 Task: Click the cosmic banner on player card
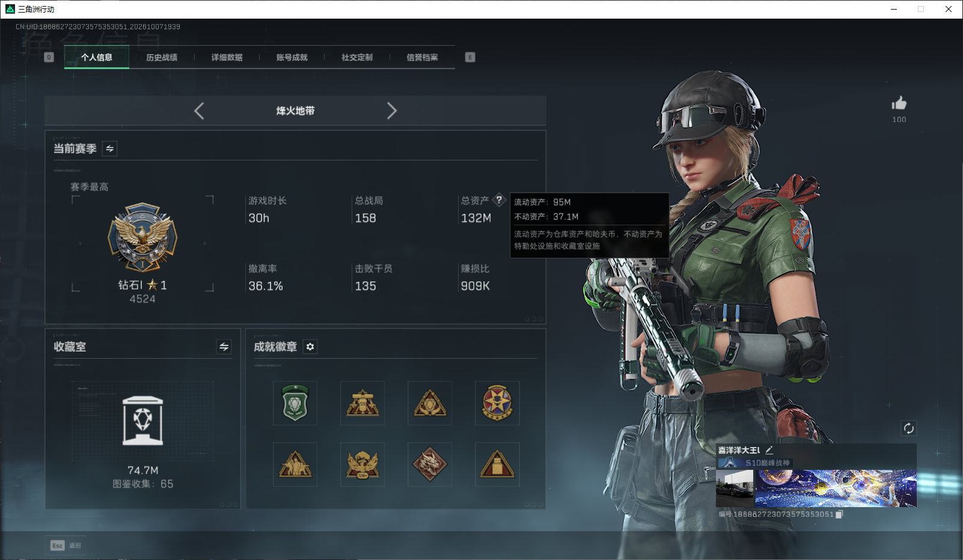coord(836,488)
